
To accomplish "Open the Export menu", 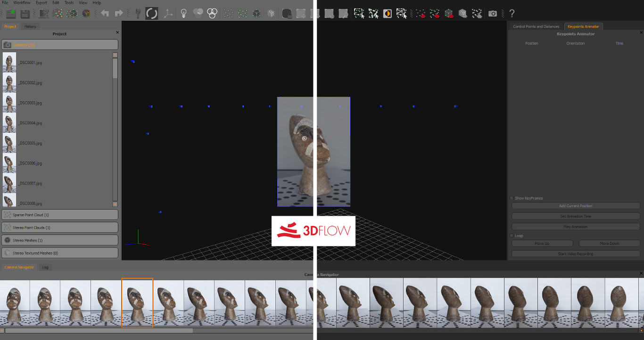I will (x=41, y=3).
